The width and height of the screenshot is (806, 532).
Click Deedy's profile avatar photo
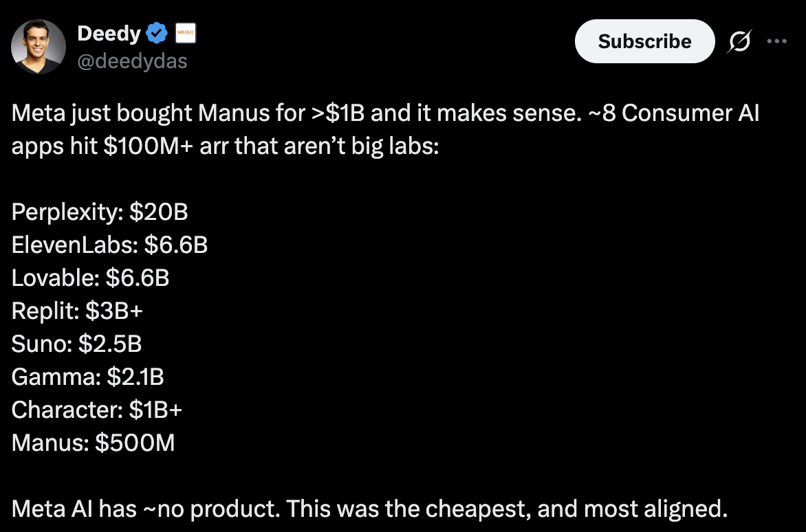click(x=39, y=47)
